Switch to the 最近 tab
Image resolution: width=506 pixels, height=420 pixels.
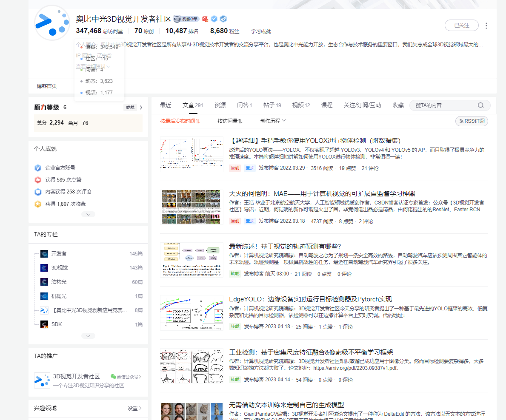coord(166,105)
